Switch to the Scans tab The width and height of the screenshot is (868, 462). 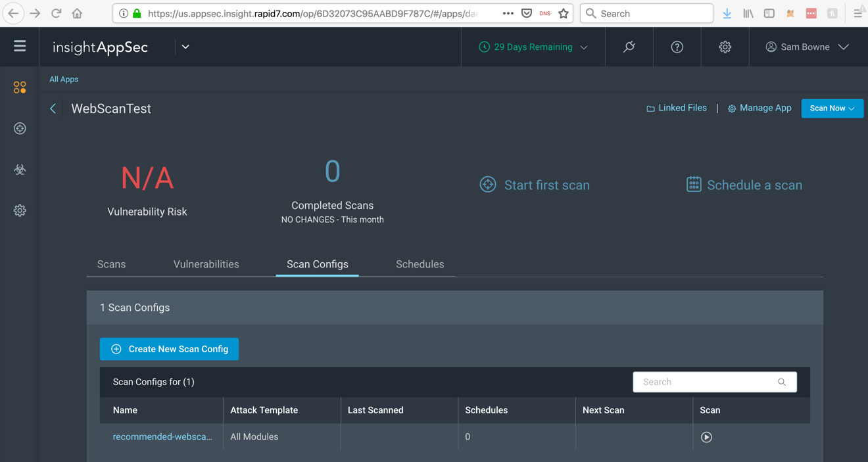[x=111, y=264]
